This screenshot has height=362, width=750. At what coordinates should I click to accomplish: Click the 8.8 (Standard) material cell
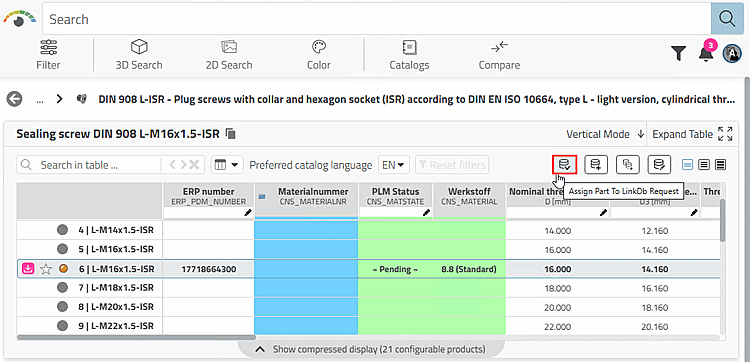pos(469,269)
